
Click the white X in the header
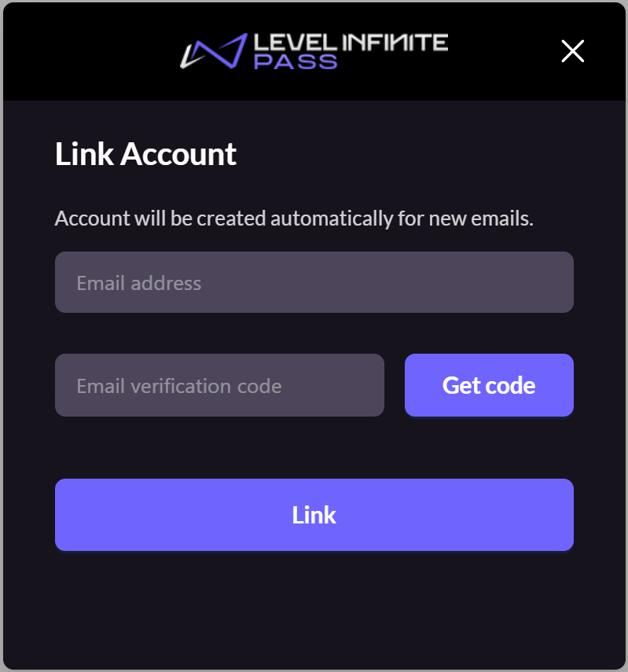pyautogui.click(x=573, y=51)
